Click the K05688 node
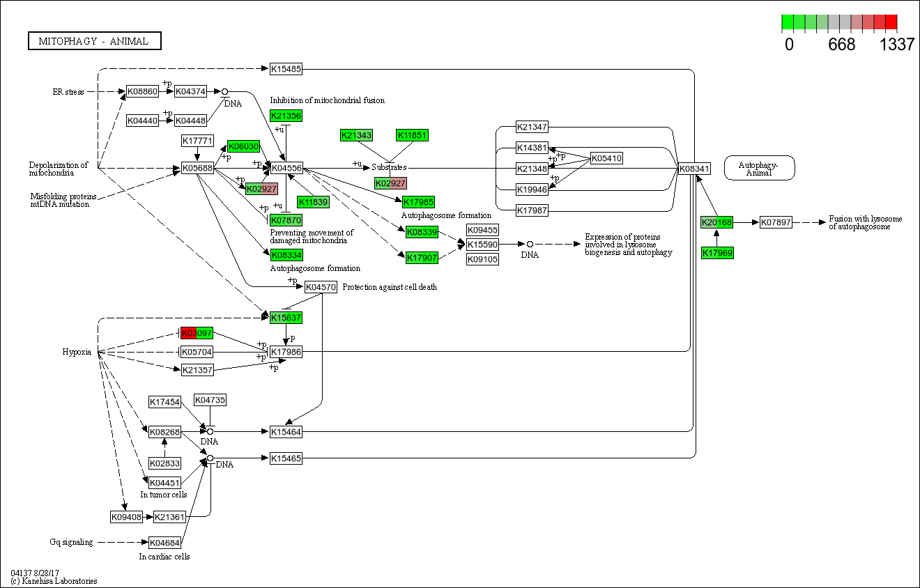920x588 pixels. [x=197, y=168]
